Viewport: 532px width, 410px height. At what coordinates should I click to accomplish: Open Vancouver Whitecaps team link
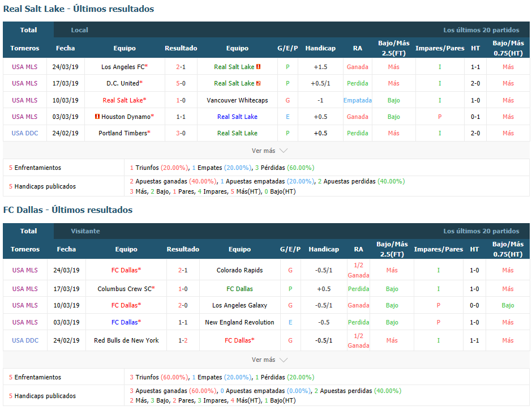click(x=237, y=100)
